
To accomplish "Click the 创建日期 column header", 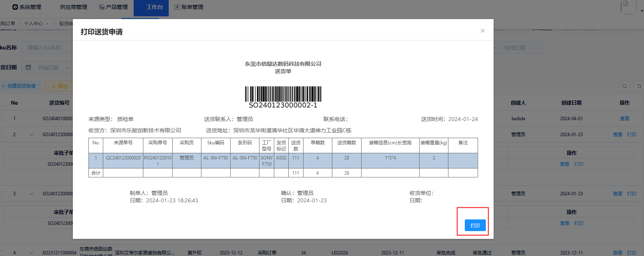I will tap(572, 103).
